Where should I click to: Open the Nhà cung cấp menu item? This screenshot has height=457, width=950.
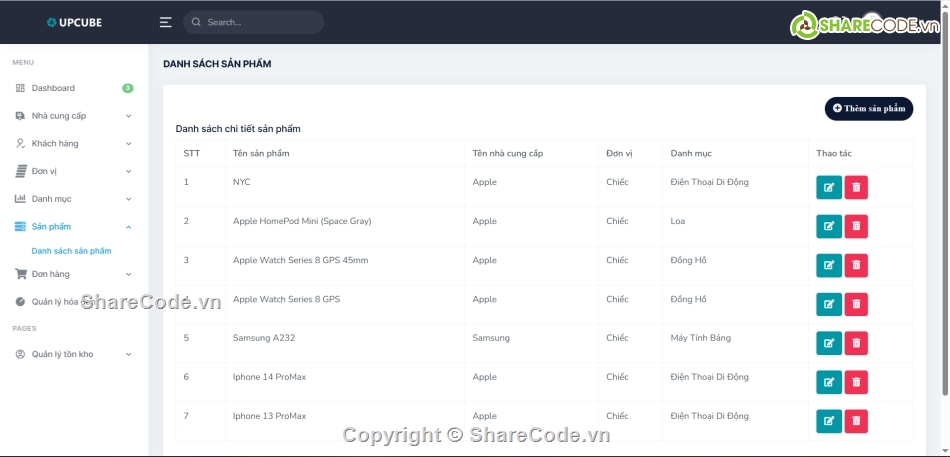pyautogui.click(x=74, y=116)
